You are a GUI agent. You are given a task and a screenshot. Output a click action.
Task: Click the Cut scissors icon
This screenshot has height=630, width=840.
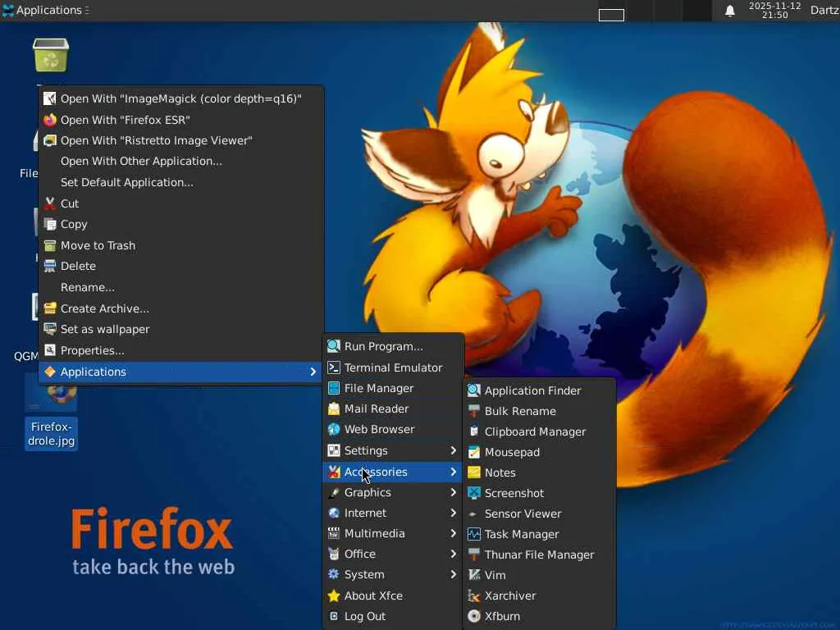50,203
